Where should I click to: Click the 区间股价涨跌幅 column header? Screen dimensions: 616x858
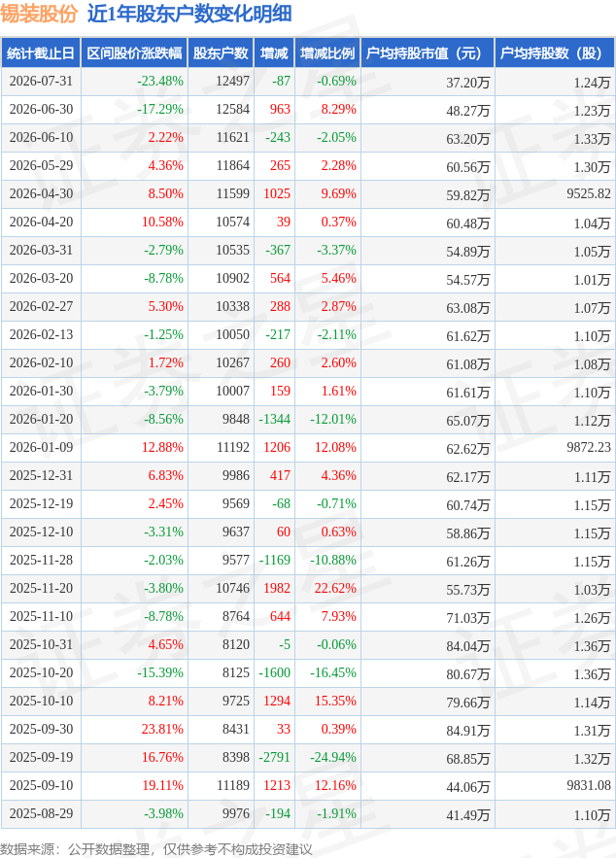coord(134,53)
